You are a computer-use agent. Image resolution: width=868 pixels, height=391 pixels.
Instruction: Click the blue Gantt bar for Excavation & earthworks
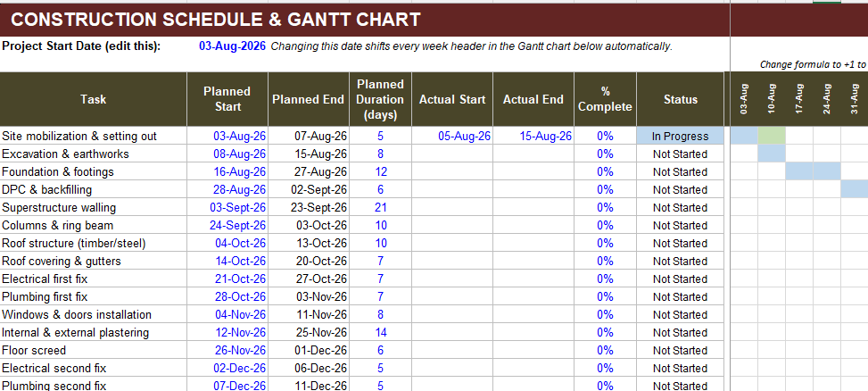772,154
